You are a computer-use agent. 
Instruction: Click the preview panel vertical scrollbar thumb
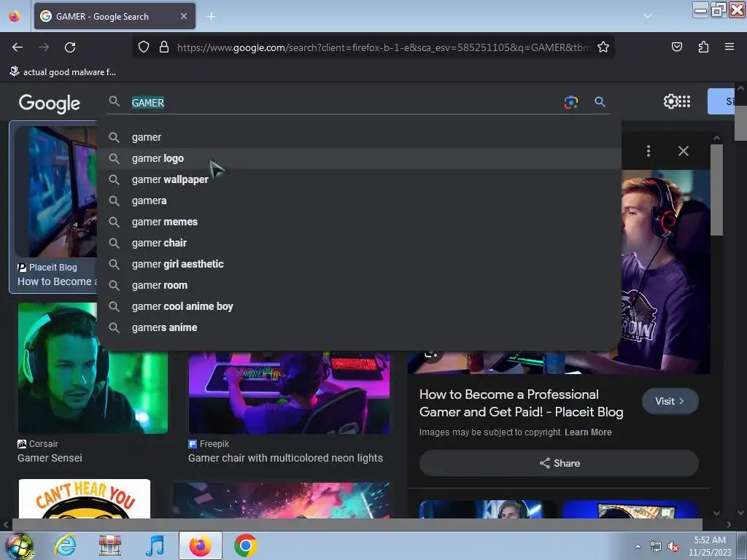pyautogui.click(x=716, y=190)
